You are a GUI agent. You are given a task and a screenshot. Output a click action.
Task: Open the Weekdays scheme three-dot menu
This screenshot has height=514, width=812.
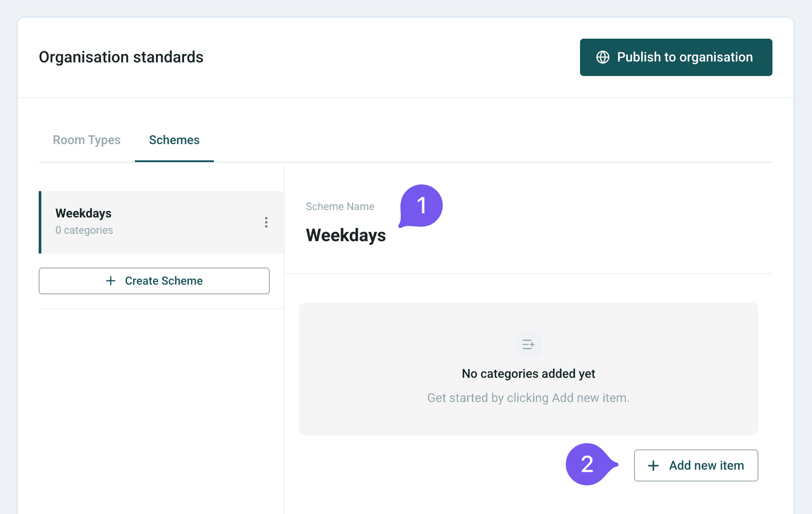coord(266,222)
